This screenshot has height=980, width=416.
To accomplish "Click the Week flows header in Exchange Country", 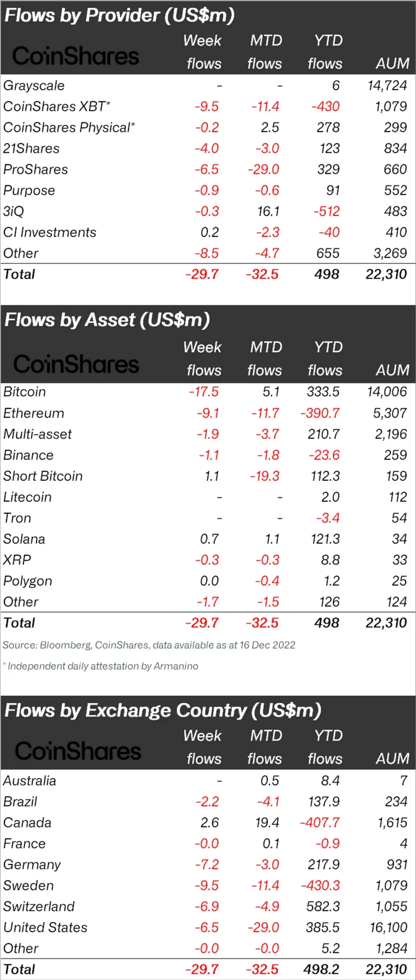I will click(x=203, y=747).
